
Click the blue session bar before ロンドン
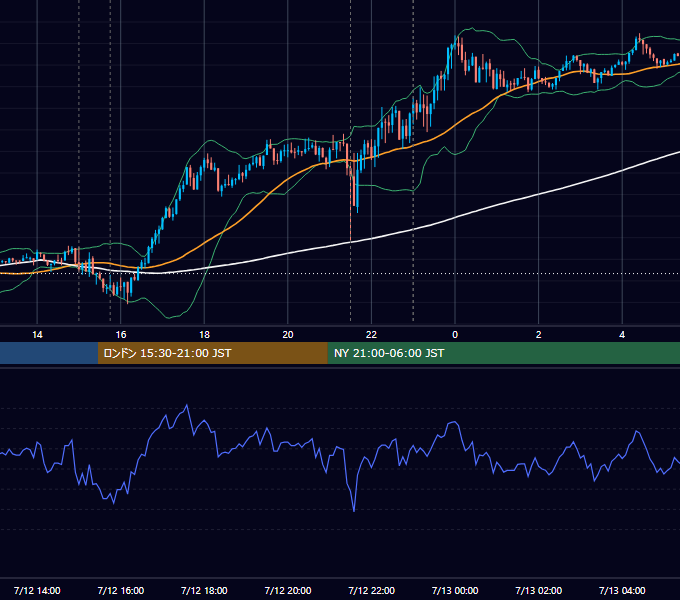[x=49, y=353]
